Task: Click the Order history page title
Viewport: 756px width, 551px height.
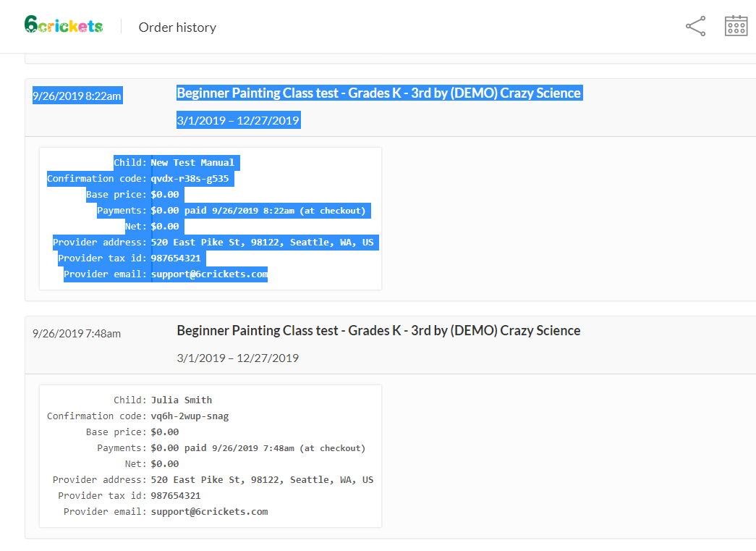Action: [x=177, y=28]
